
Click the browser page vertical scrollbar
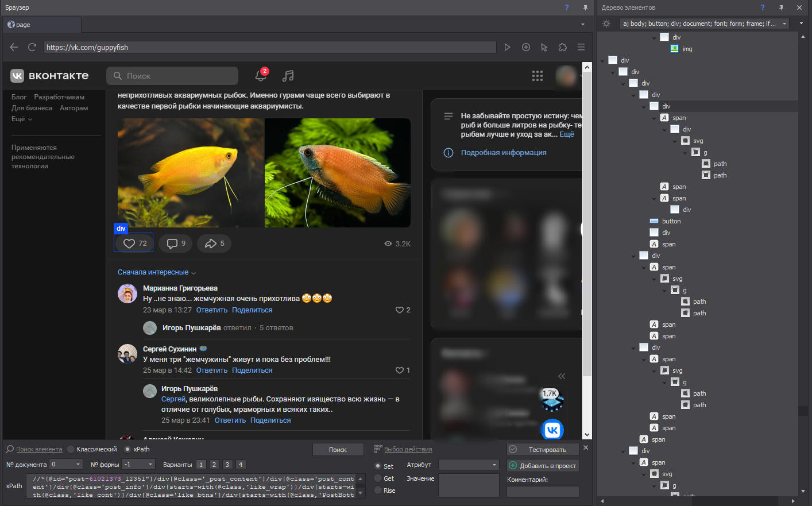pyautogui.click(x=587, y=224)
